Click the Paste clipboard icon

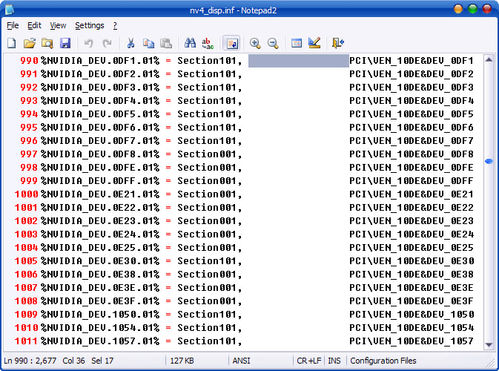click(x=166, y=43)
